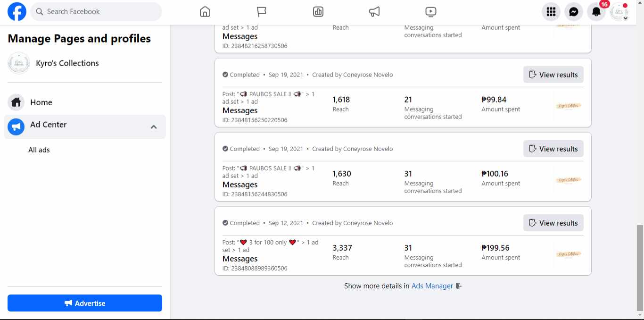Open Messenger chat icon

(574, 12)
